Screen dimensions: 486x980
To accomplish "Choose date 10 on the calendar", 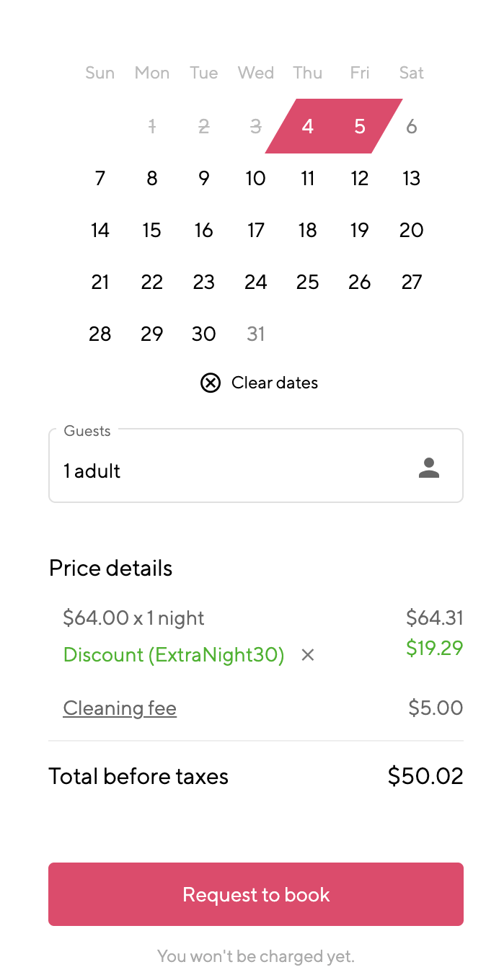I will (x=256, y=179).
